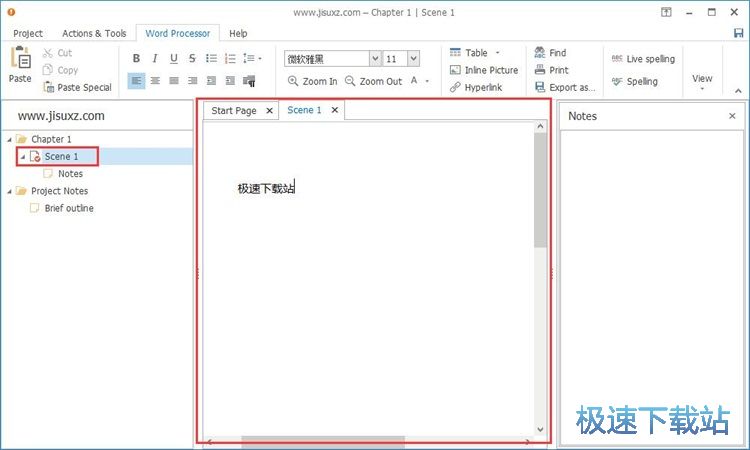
Task: Click the 极速下载站 text in the editor
Action: coord(266,188)
